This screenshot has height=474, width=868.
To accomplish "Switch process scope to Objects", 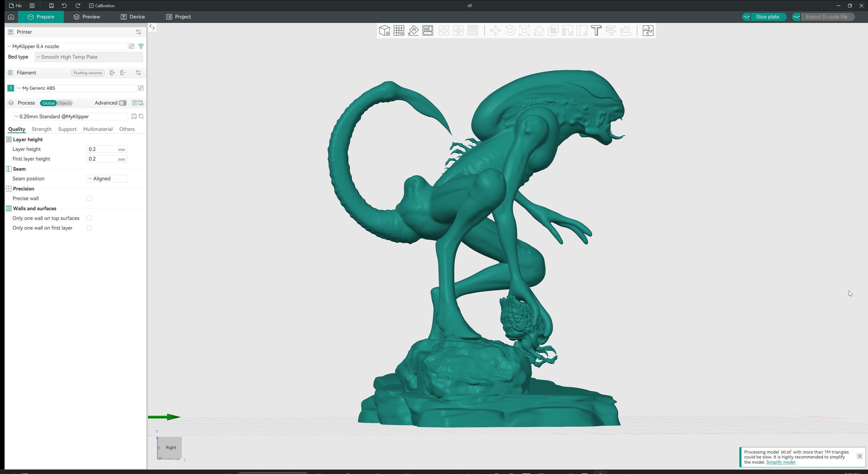I will coord(64,103).
